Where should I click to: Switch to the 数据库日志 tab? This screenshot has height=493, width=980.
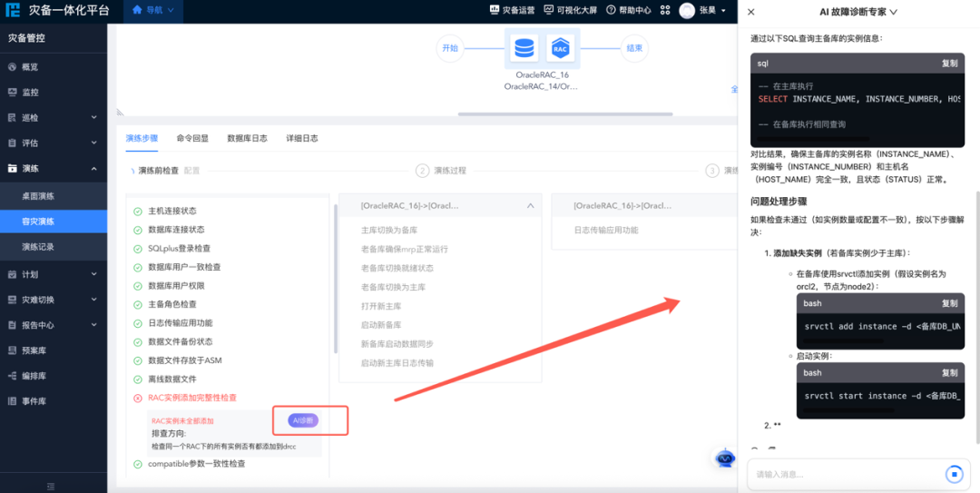pyautogui.click(x=247, y=138)
